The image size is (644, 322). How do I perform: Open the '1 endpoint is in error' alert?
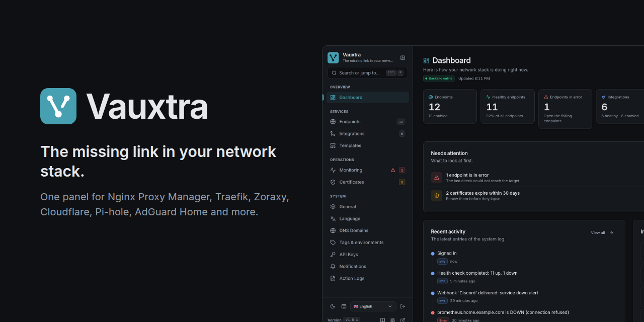tap(537, 178)
